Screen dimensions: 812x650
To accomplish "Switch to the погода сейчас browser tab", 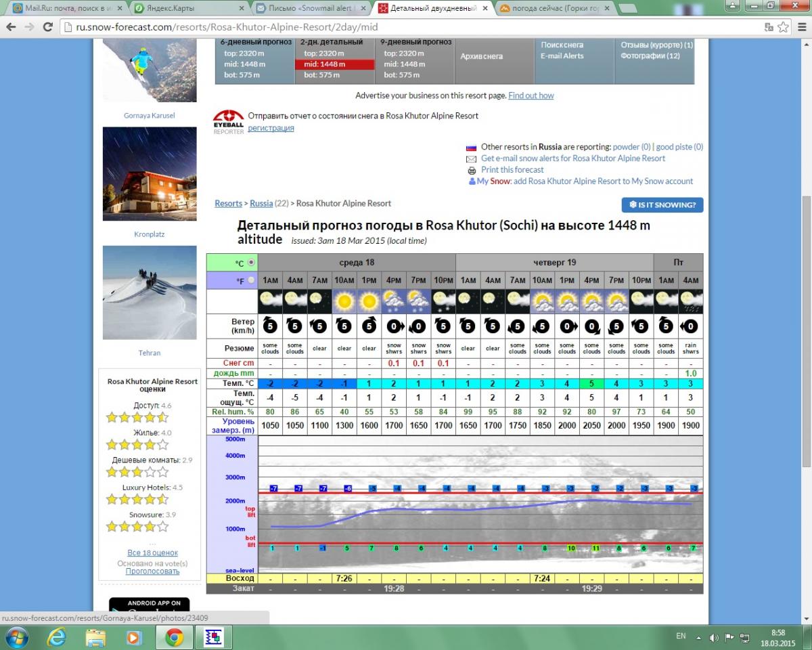I will point(556,9).
